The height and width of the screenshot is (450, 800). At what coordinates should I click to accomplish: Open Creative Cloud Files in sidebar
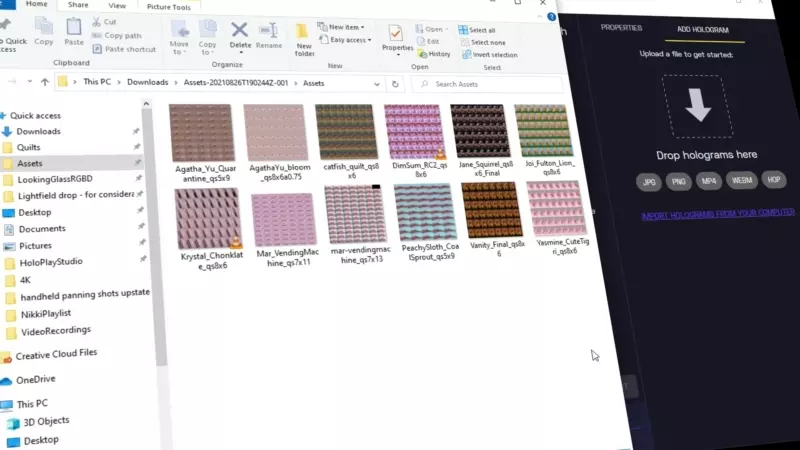pyautogui.click(x=56, y=354)
